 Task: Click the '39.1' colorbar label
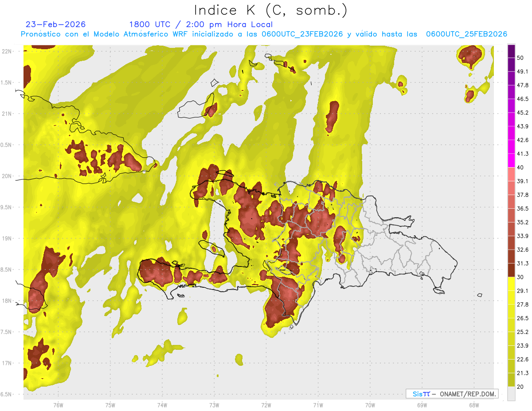click(x=523, y=181)
